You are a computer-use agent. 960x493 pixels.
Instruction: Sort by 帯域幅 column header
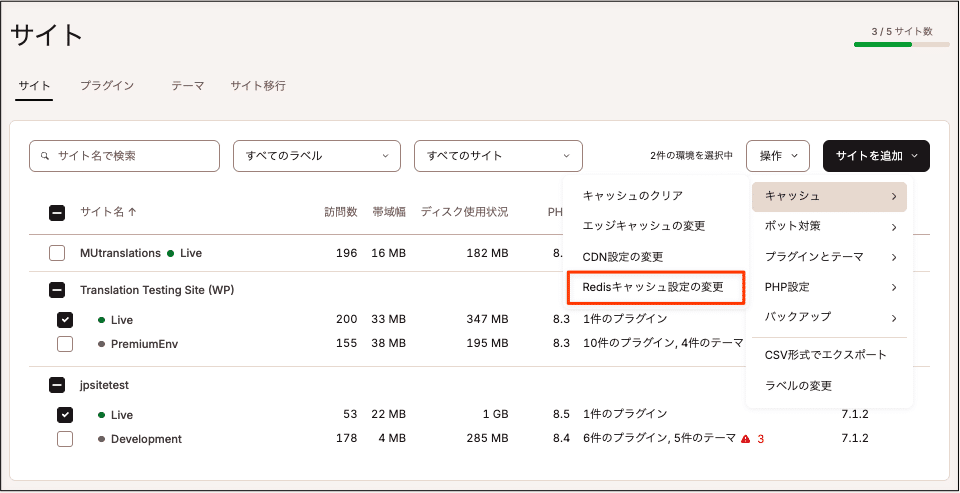389,213
